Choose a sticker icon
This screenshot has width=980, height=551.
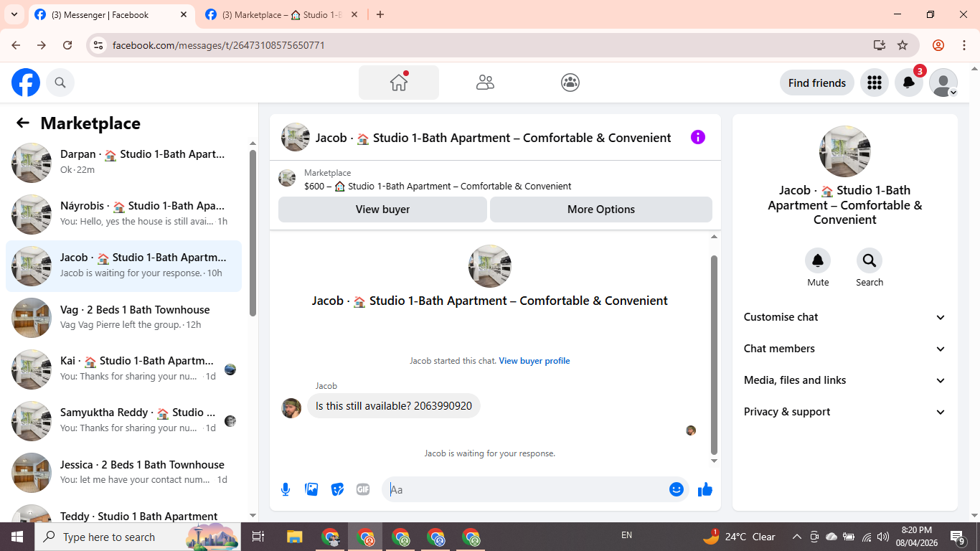(337, 489)
